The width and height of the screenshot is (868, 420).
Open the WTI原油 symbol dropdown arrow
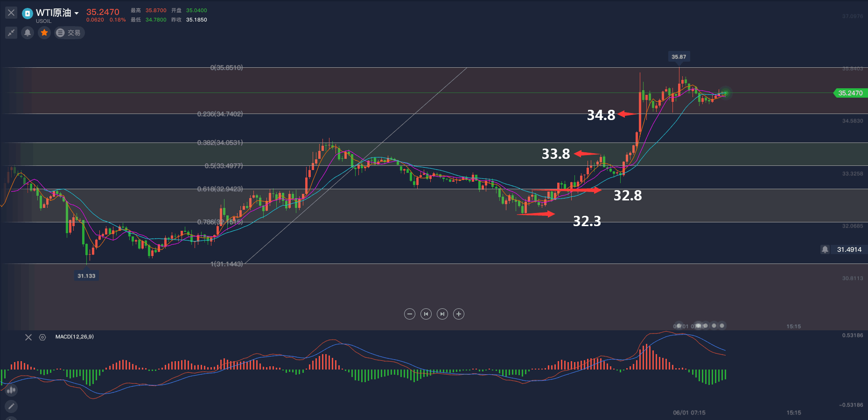point(77,13)
